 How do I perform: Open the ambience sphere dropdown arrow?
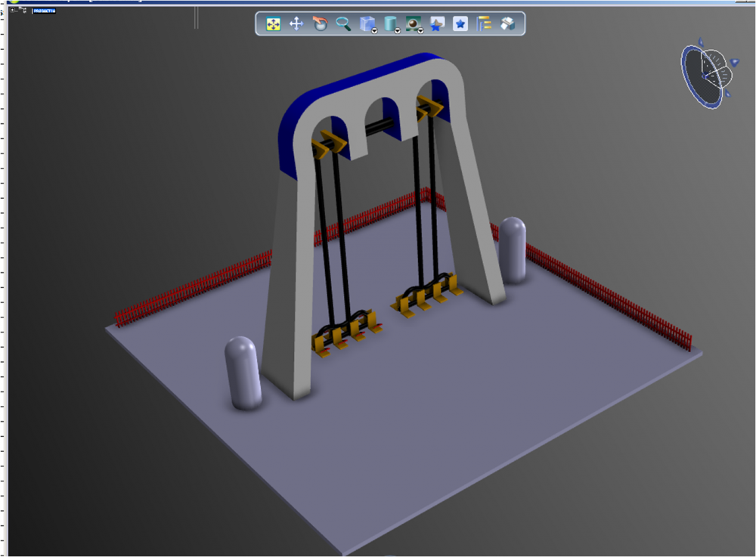click(x=421, y=31)
